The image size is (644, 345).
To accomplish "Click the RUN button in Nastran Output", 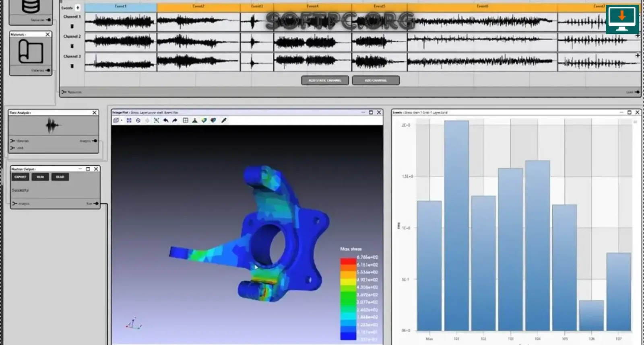I will click(x=40, y=177).
